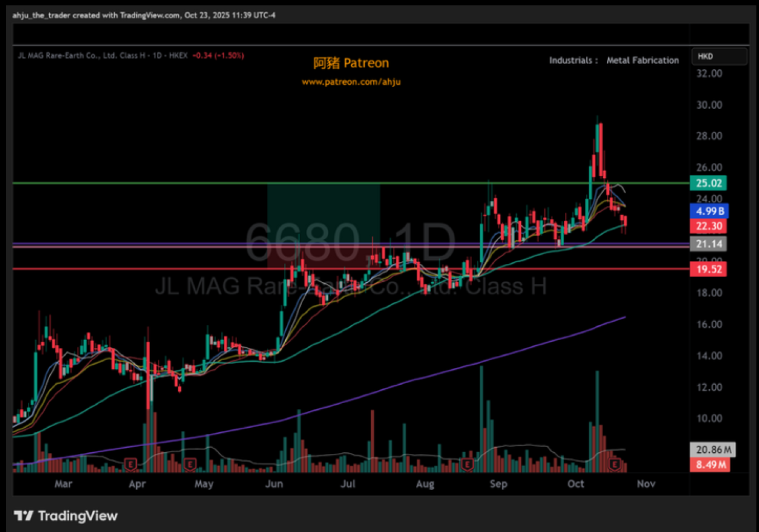This screenshot has width=759, height=532.
Task: Click the 阿豬 Patreon title text
Action: [351, 63]
